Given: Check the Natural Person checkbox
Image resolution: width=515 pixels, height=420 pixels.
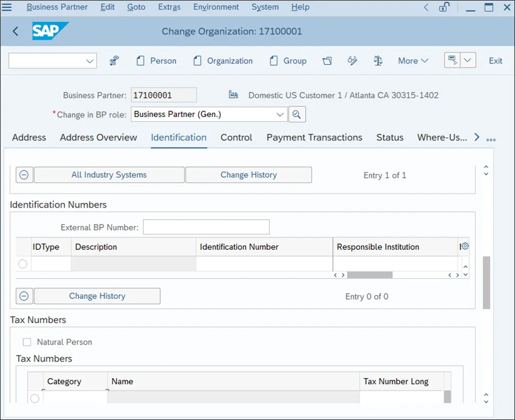Looking at the screenshot, I should (x=27, y=342).
